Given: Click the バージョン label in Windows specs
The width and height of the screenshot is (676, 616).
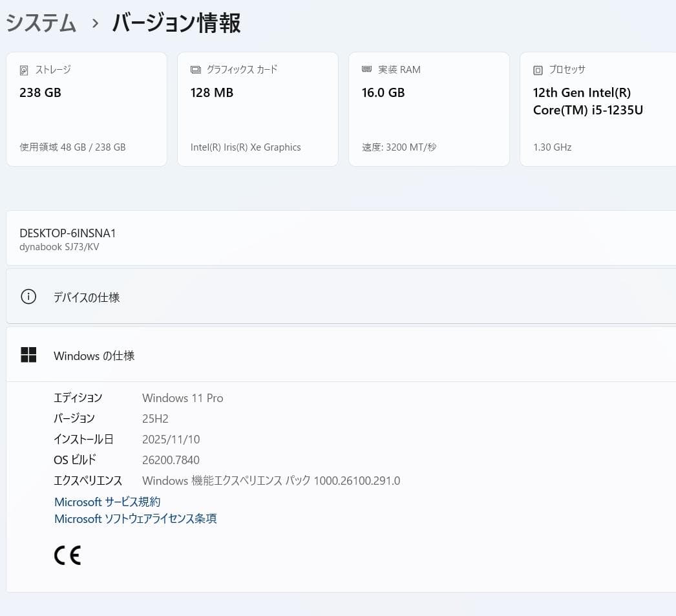Looking at the screenshot, I should (x=74, y=418).
